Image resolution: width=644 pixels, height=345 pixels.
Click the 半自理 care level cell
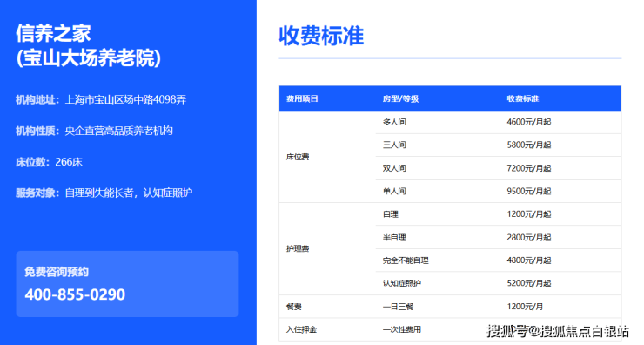click(394, 237)
